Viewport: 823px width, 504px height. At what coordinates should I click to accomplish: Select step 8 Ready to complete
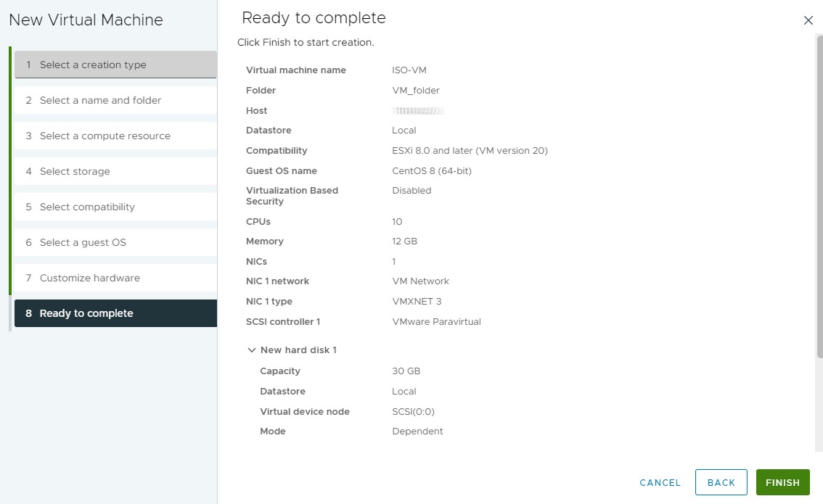(115, 313)
